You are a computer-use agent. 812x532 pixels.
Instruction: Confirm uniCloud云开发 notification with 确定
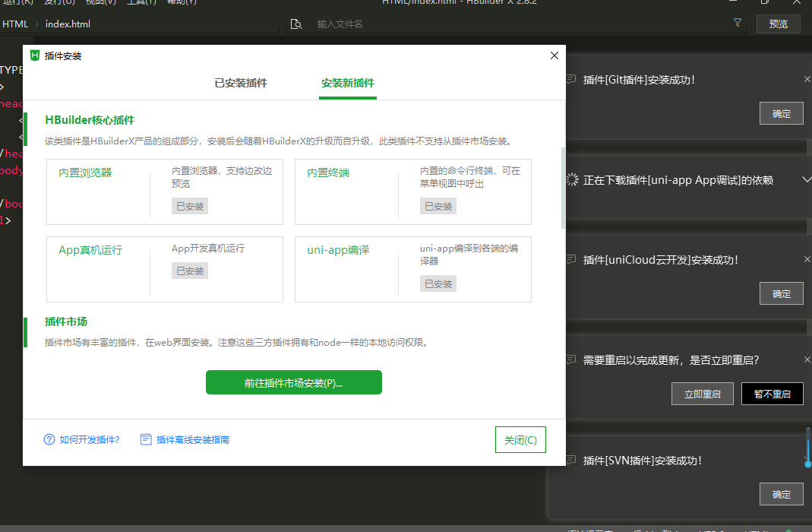pos(782,293)
